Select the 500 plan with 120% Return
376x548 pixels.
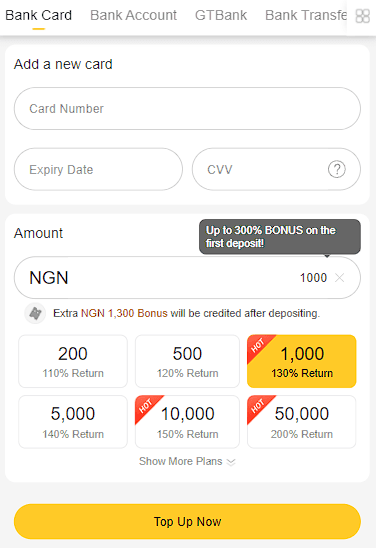(x=187, y=361)
